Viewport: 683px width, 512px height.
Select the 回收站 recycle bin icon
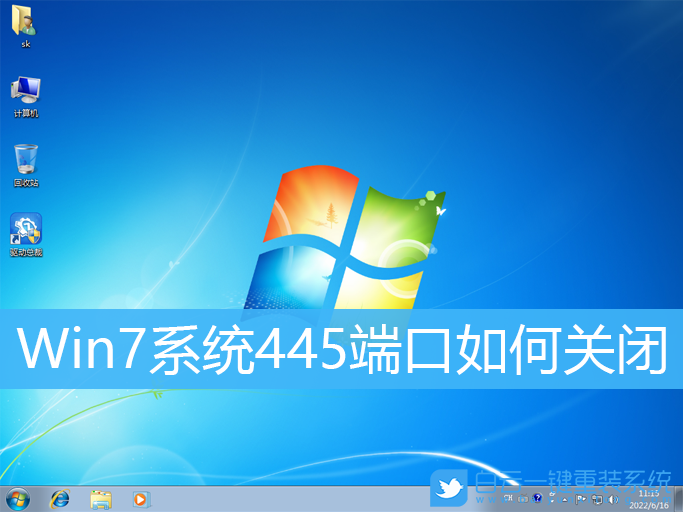point(26,166)
